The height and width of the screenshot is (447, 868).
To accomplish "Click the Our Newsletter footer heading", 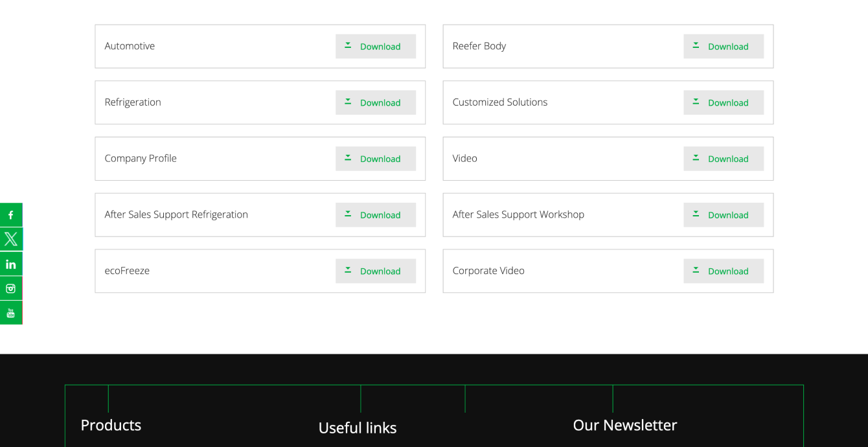I will pyautogui.click(x=624, y=425).
